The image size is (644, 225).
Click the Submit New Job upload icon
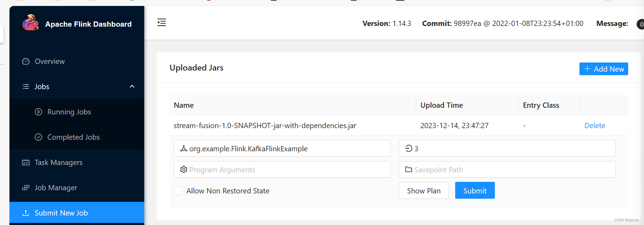(x=26, y=213)
